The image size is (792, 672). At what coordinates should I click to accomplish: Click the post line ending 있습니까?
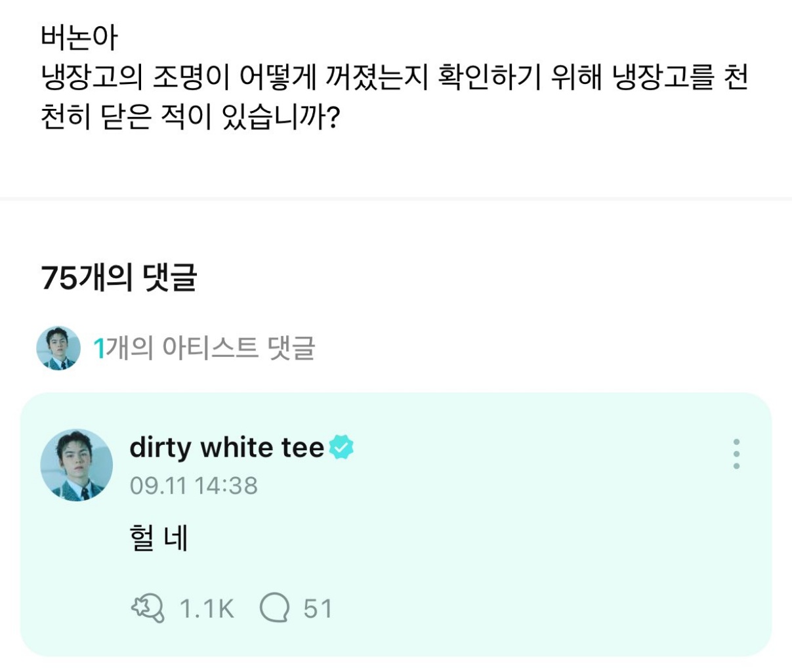189,118
